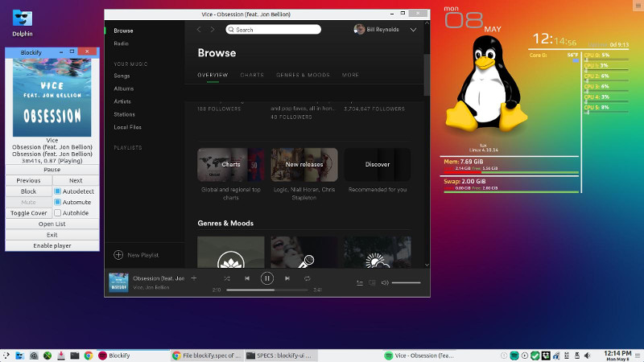This screenshot has height=362, width=644.
Task: Switch to the blockify.spec Chrome taskbar entry
Action: tap(207, 356)
